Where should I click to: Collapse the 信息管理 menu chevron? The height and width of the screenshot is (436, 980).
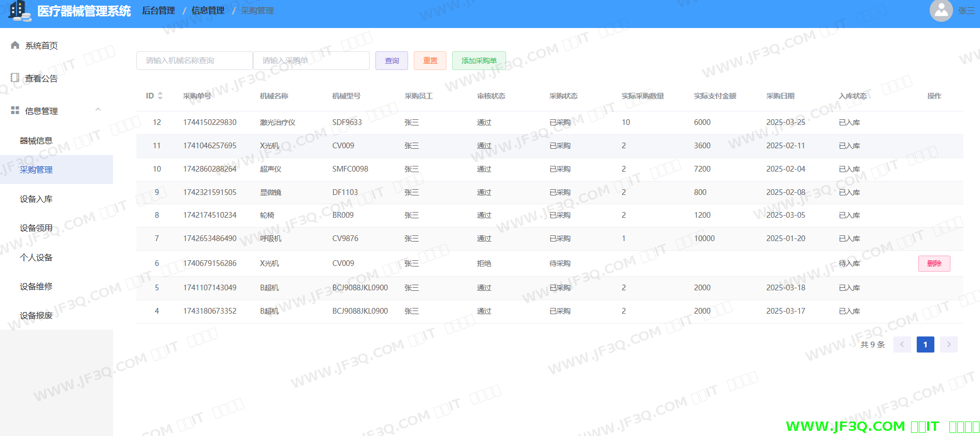98,110
